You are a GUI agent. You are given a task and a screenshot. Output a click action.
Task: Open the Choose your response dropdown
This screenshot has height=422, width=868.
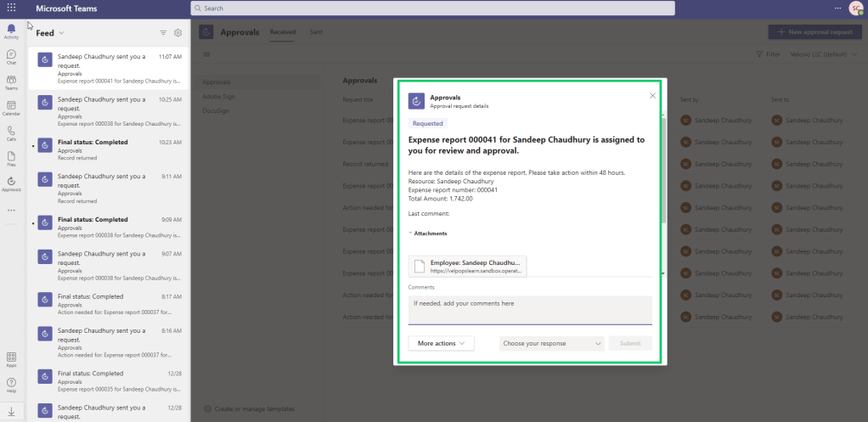pyautogui.click(x=551, y=344)
